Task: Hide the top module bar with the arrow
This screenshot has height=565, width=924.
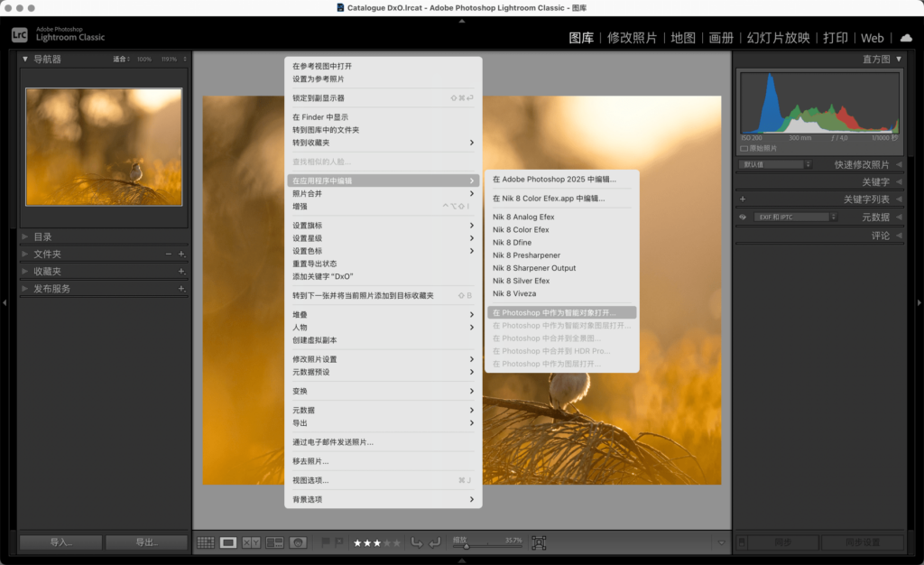Action: click(462, 21)
